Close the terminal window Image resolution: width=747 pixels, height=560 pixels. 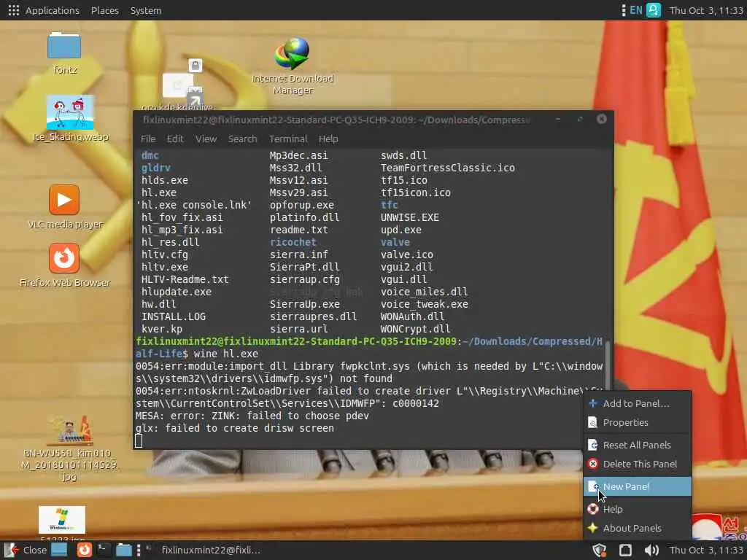click(x=602, y=119)
